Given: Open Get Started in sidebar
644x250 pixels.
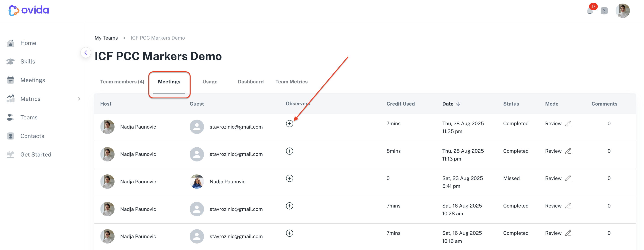Looking at the screenshot, I should click(36, 155).
